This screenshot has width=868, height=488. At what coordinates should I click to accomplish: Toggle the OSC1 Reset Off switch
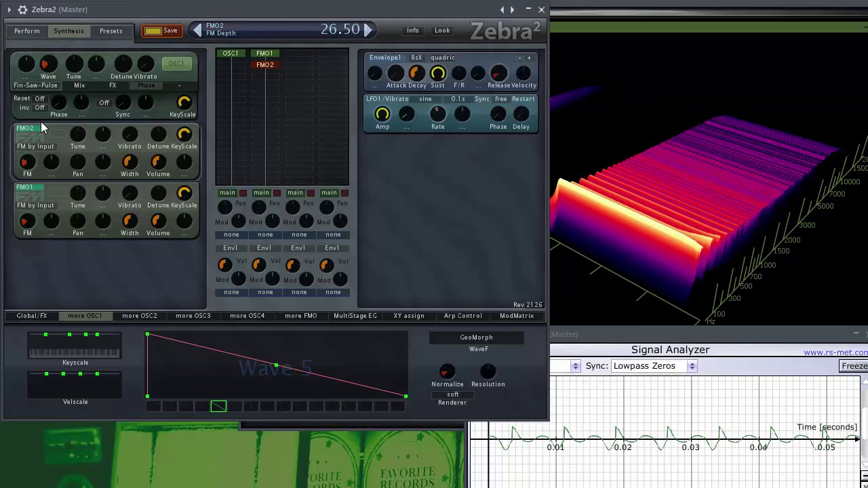tap(40, 99)
